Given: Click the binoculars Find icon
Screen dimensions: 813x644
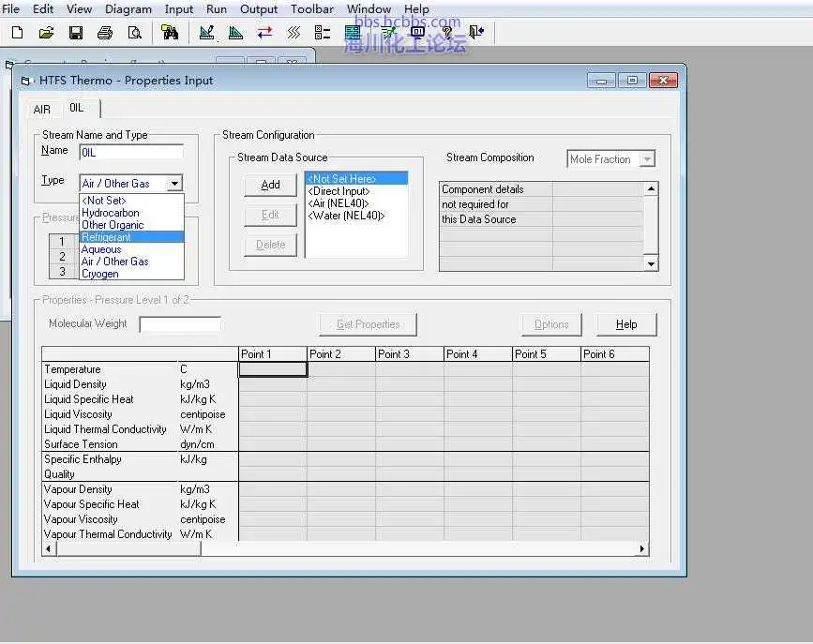Looking at the screenshot, I should (x=170, y=33).
